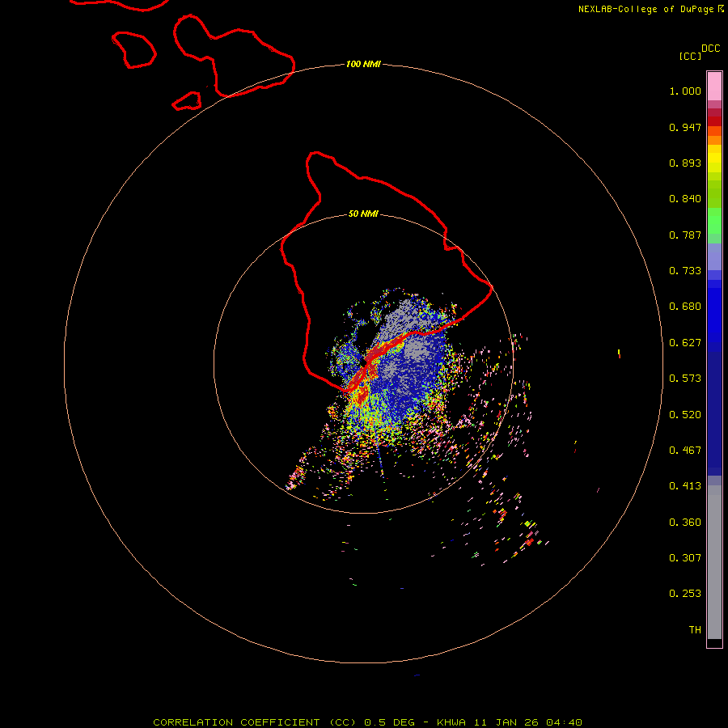Pick the lavender color bar segment
This screenshot has height=728, width=728.
click(x=714, y=256)
